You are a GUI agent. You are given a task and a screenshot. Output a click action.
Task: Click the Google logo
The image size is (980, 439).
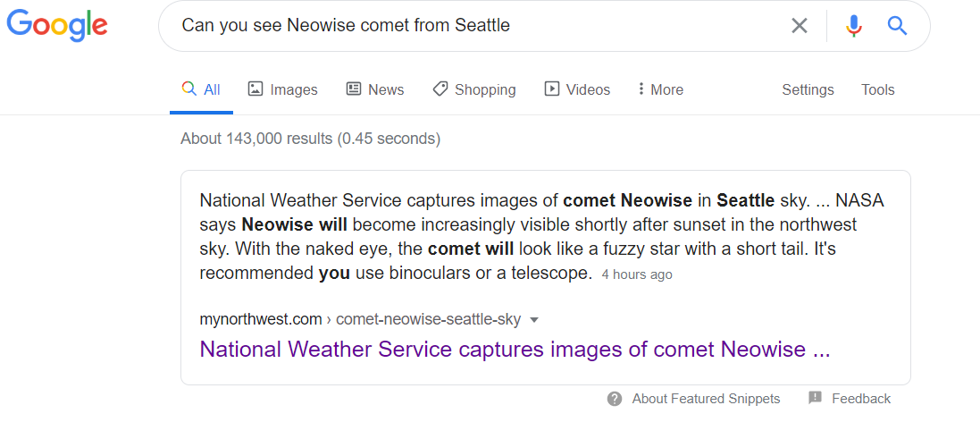pyautogui.click(x=57, y=26)
